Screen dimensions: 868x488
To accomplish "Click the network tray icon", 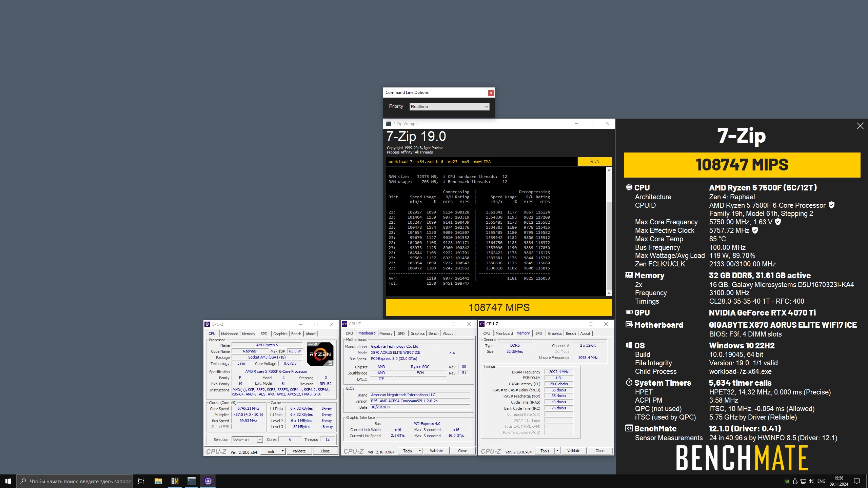I will tap(803, 481).
